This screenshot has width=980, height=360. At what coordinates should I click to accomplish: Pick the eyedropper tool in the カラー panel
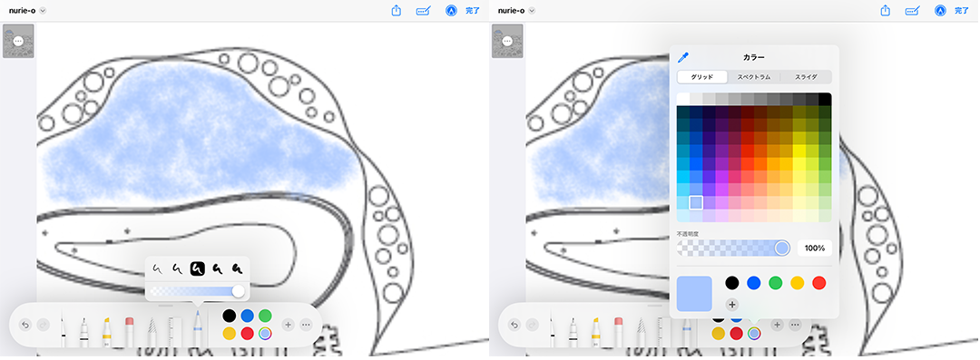[683, 57]
